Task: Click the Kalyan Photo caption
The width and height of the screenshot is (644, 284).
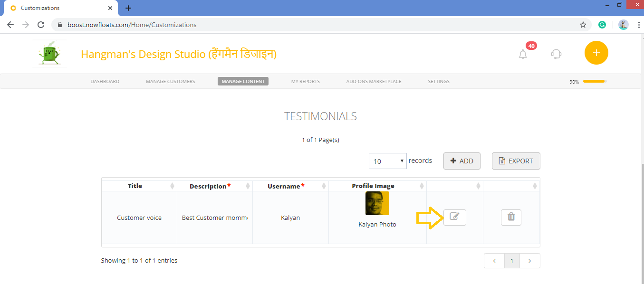Action: pyautogui.click(x=377, y=224)
